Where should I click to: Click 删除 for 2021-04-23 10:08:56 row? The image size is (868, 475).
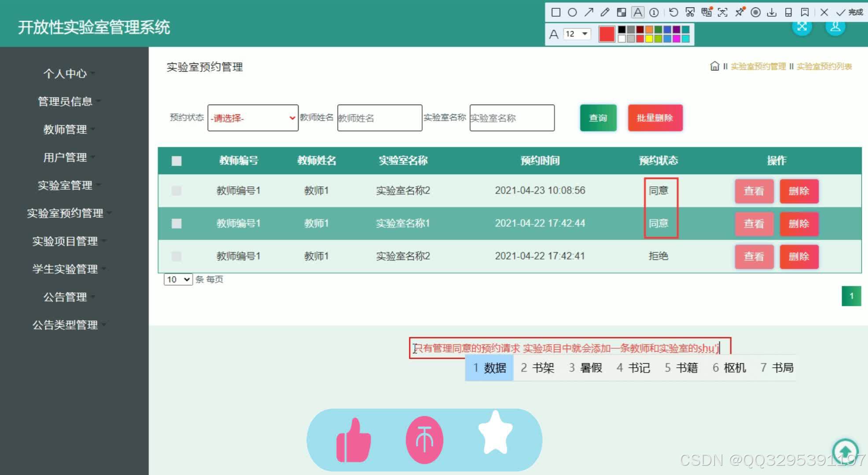799,191
